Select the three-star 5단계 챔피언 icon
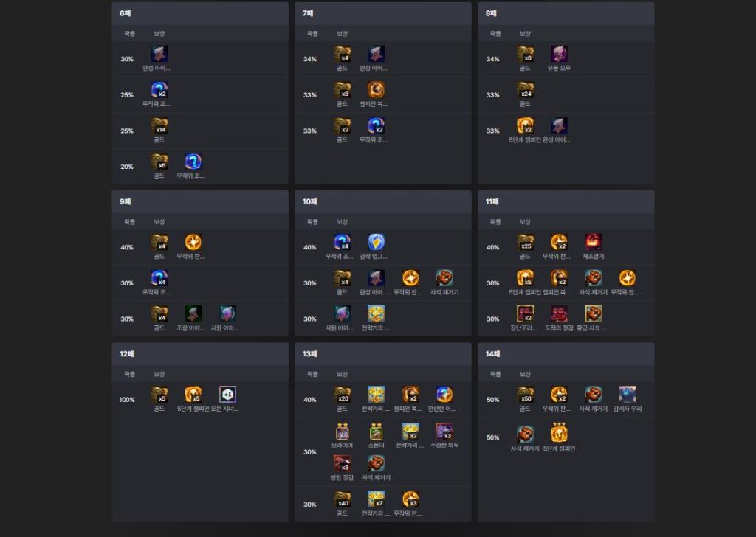The height and width of the screenshot is (537, 756). click(x=559, y=433)
